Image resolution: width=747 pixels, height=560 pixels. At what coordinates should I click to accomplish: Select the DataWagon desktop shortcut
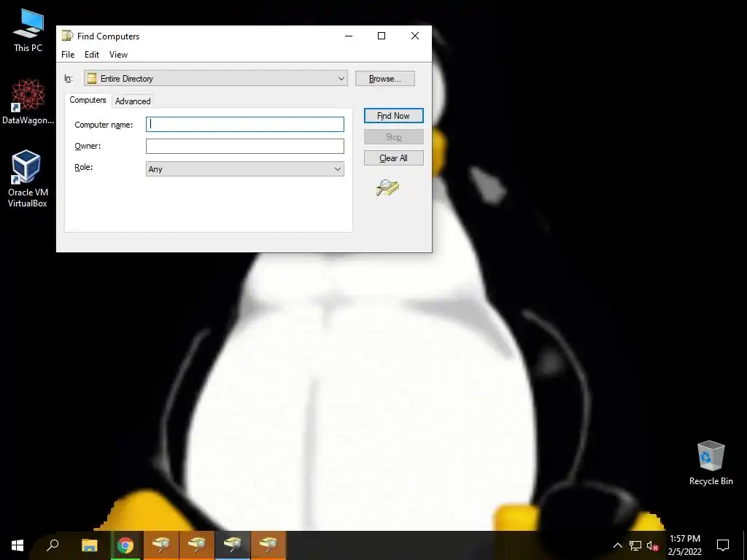click(x=28, y=102)
